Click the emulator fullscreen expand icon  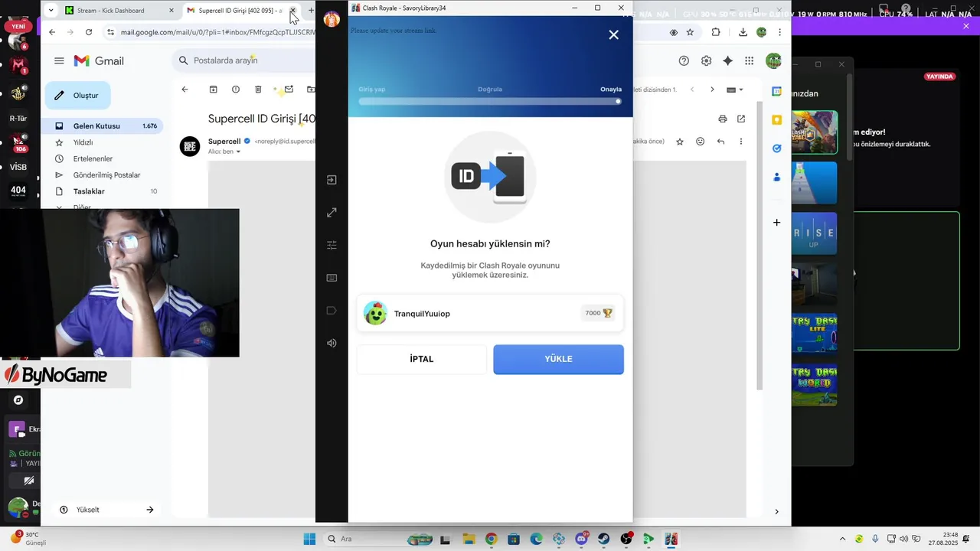click(332, 213)
